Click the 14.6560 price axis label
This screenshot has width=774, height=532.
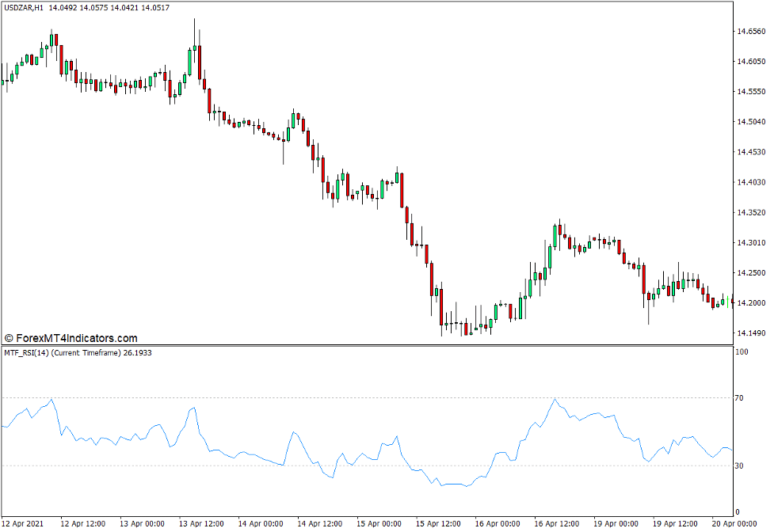[751, 32]
